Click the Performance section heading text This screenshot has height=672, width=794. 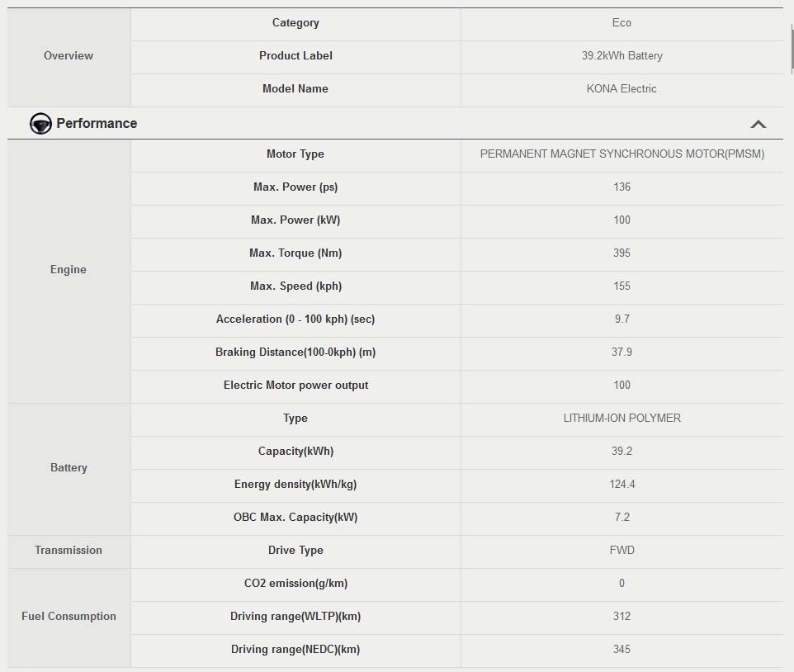pyautogui.click(x=97, y=124)
